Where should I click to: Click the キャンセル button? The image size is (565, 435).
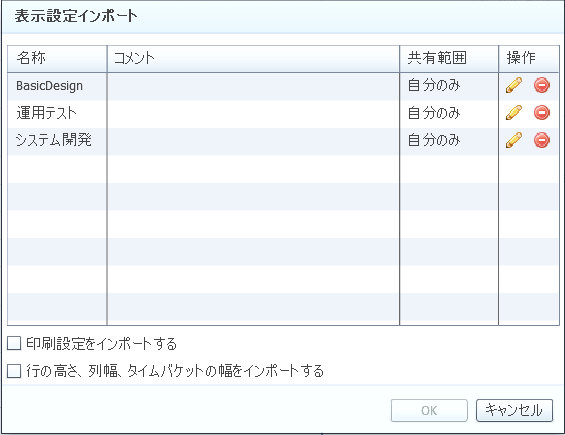tap(514, 410)
